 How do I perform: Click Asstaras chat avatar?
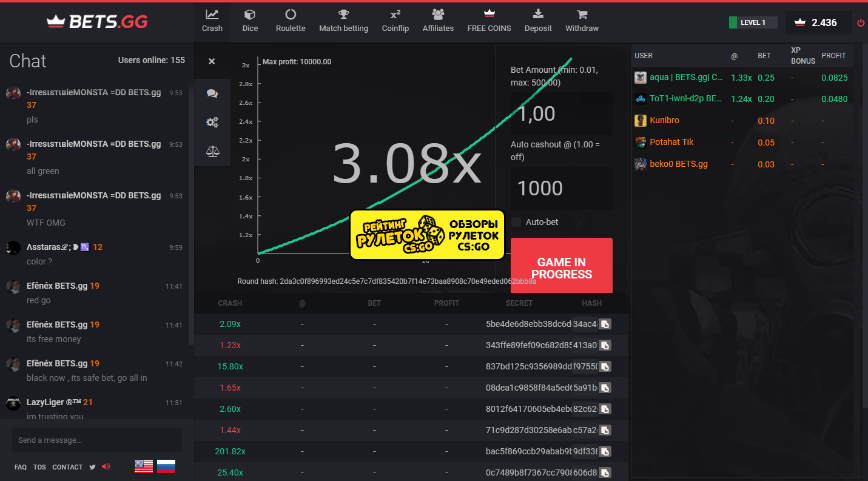13,248
